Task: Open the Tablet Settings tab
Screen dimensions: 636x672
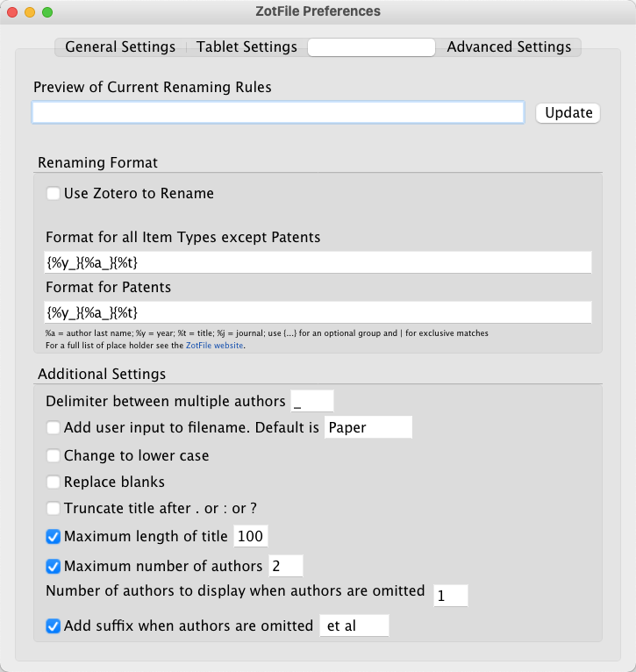Action: click(247, 47)
